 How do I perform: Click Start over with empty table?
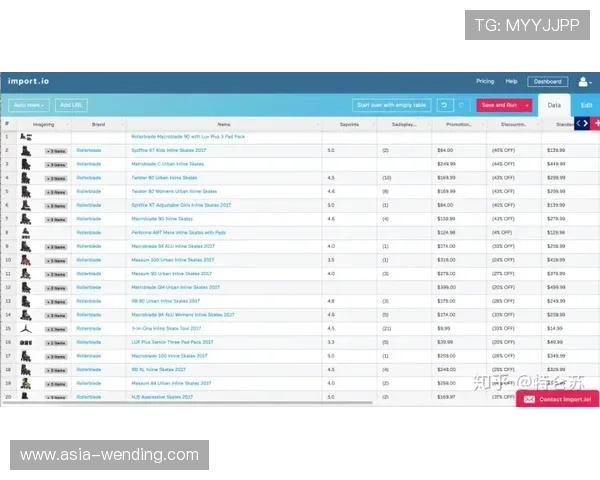(x=391, y=105)
